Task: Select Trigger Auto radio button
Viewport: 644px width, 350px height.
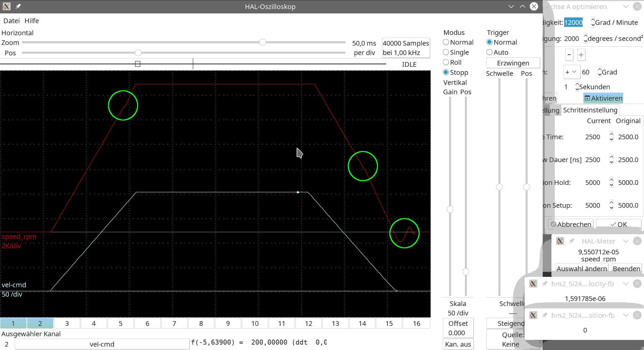Action: pyautogui.click(x=489, y=52)
